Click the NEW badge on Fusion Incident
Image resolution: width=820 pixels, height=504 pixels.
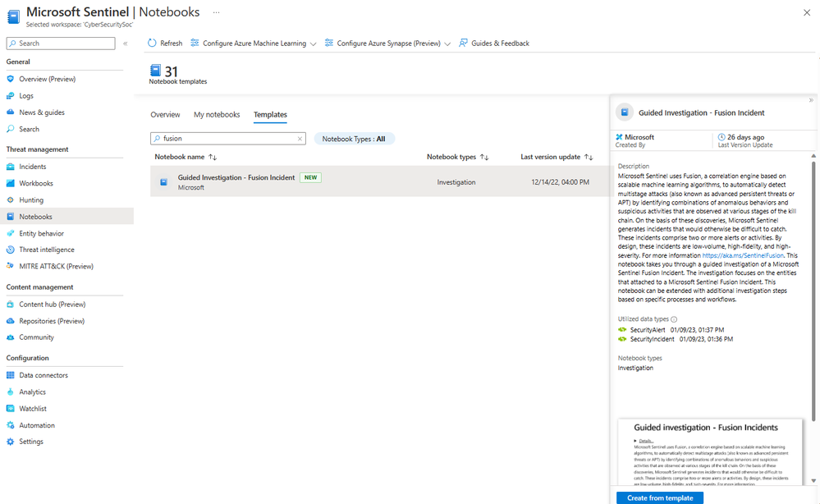(x=310, y=178)
